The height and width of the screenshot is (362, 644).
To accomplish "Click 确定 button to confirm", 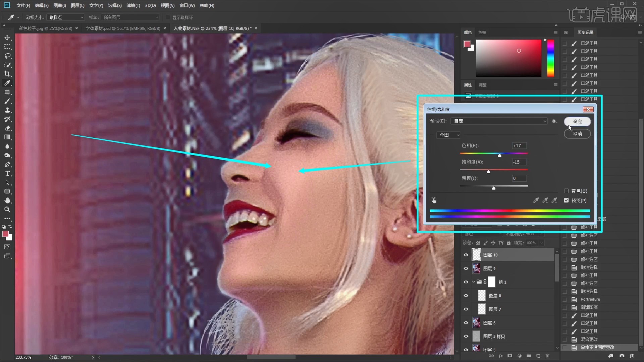I will tap(577, 121).
